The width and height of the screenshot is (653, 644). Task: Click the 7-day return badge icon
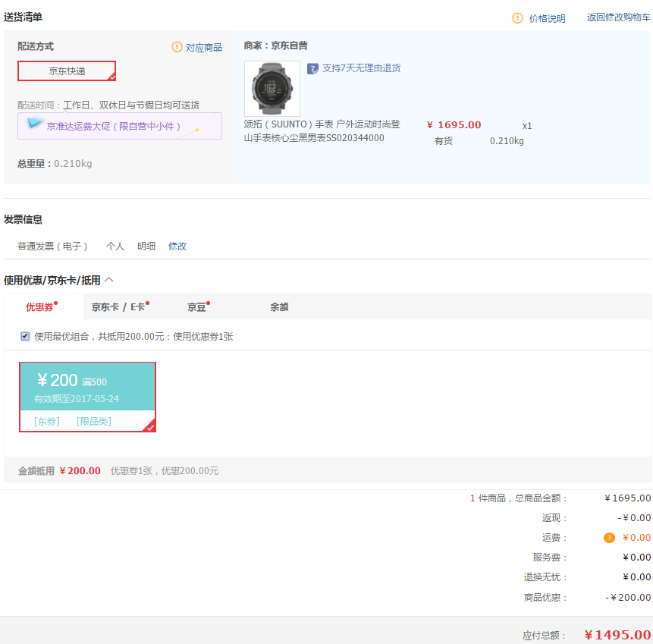tap(312, 69)
